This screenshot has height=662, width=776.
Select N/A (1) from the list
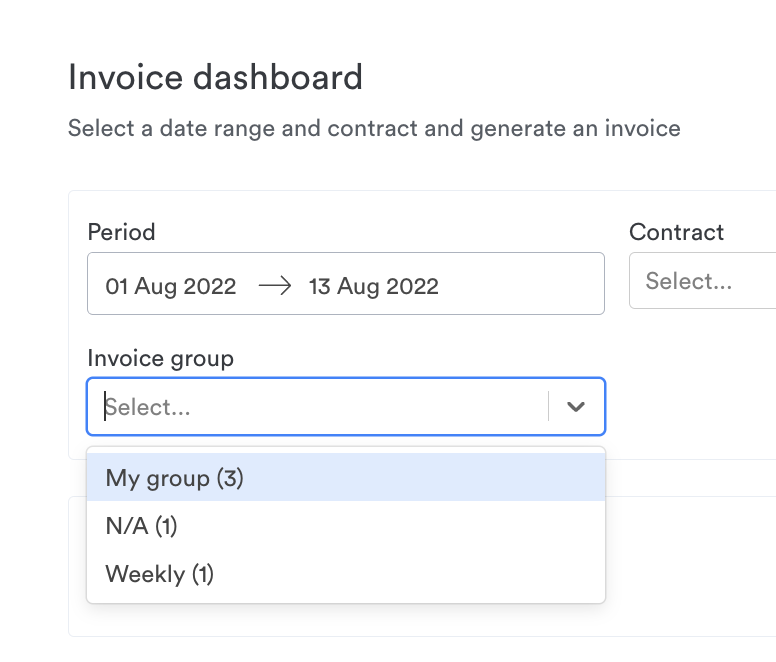click(x=346, y=525)
